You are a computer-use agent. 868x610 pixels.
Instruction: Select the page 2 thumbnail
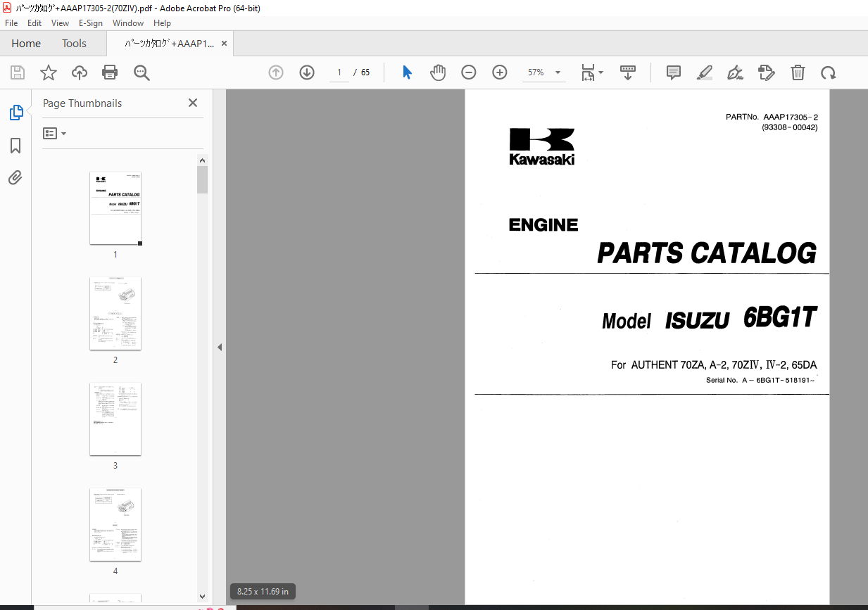coord(115,314)
